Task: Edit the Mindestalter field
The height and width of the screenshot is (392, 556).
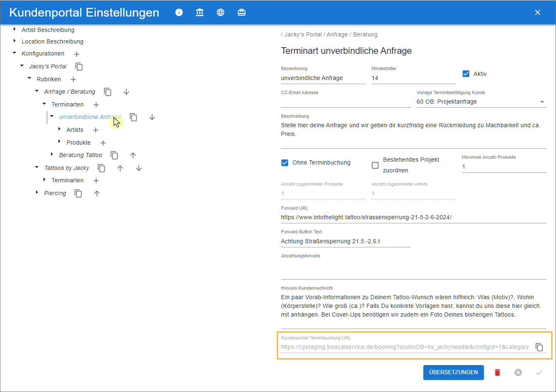Action: pos(414,78)
